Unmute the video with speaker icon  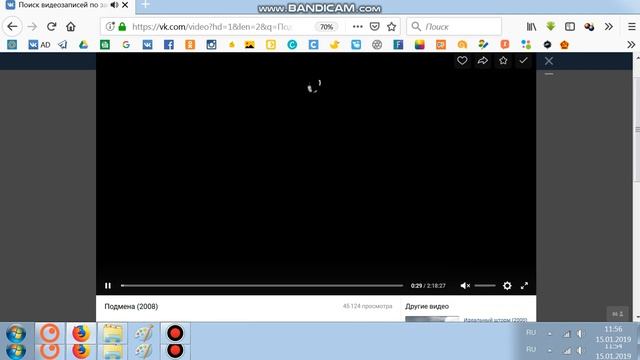pyautogui.click(x=465, y=286)
